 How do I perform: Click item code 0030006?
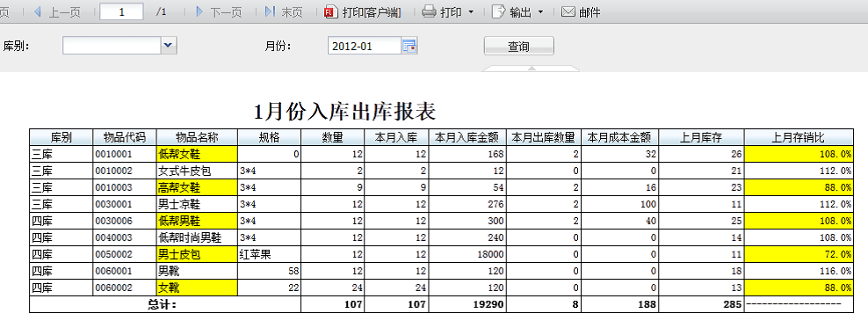point(125,221)
